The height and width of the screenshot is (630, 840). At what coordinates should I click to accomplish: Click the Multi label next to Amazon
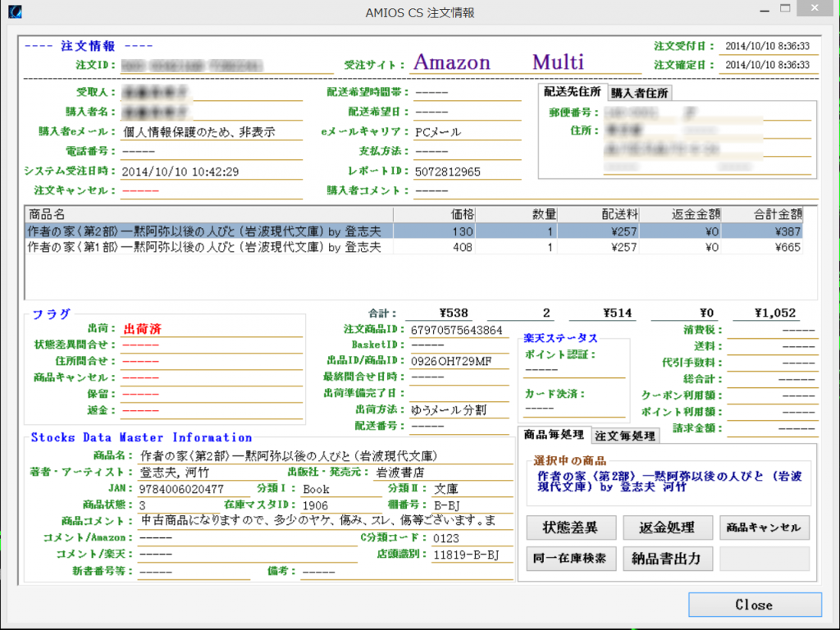558,62
